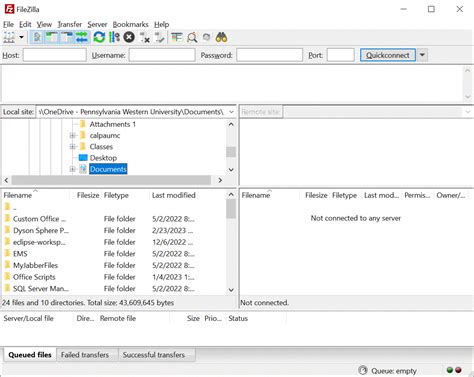Viewport: 474px width, 377px height.
Task: Select the SQL Server Man... folder
Action: 114,289
